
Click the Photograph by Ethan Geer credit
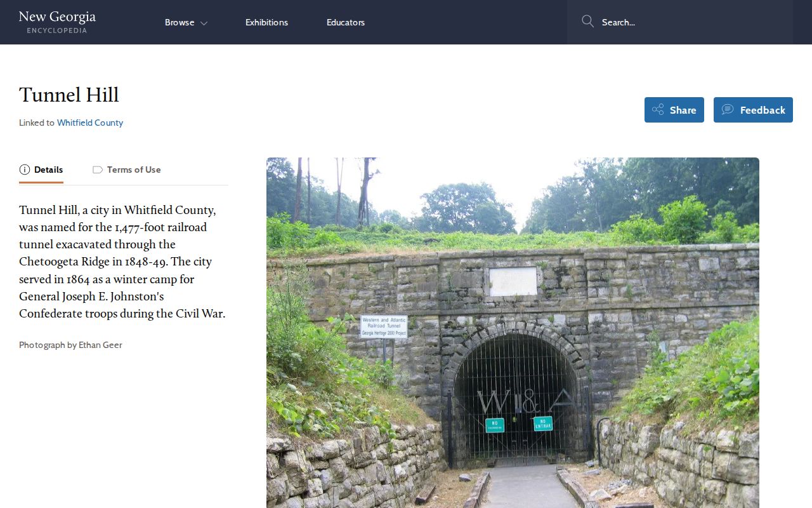70,345
